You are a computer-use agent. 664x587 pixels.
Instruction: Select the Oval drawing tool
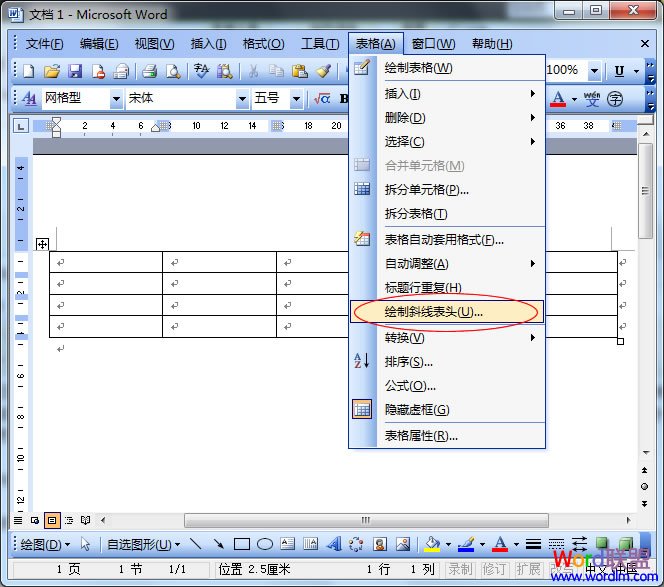point(265,544)
